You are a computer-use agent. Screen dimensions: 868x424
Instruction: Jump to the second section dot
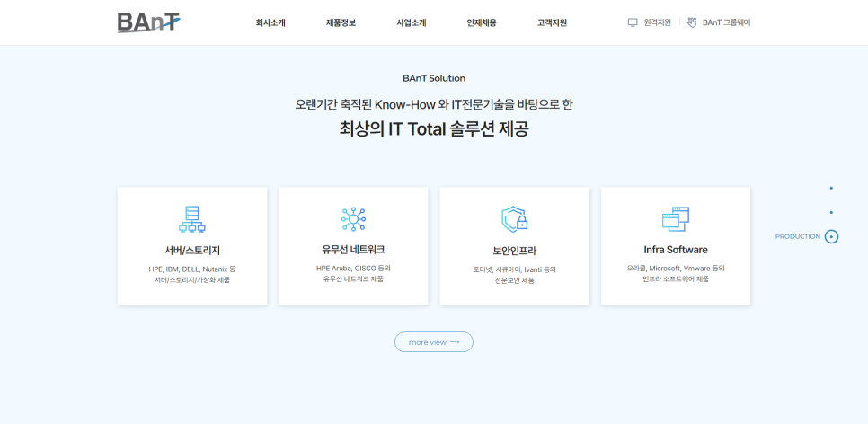(x=831, y=213)
